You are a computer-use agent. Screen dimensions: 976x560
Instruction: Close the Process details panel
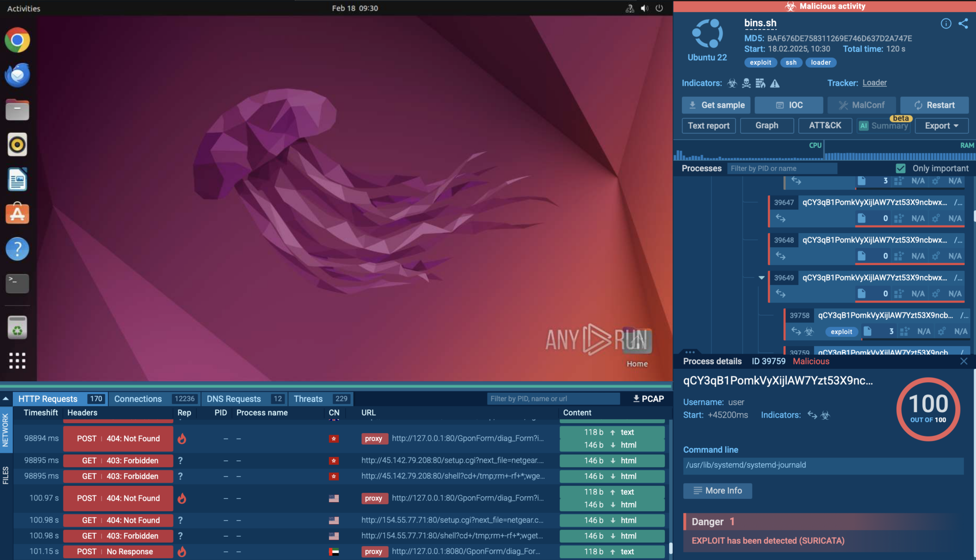coord(964,361)
